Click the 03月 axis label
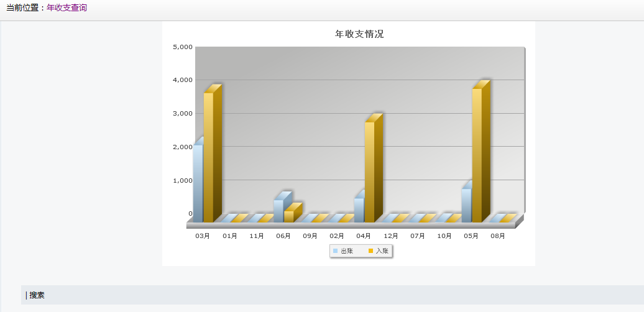 203,236
